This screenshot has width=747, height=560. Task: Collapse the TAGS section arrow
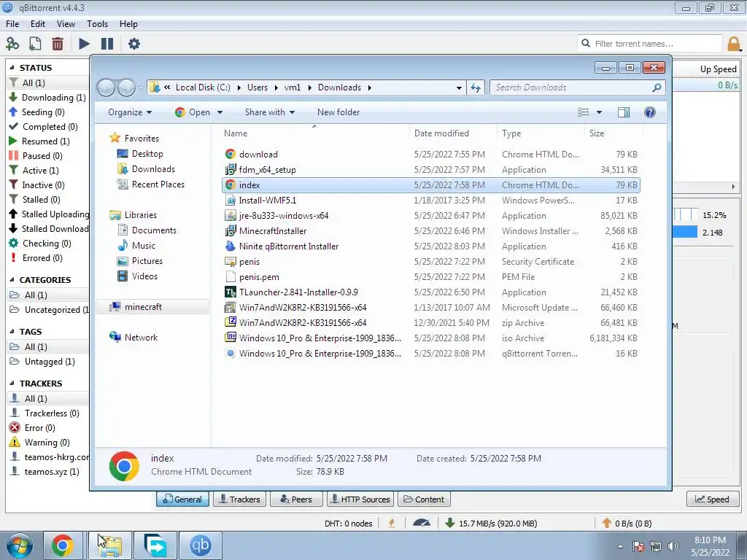click(x=12, y=332)
